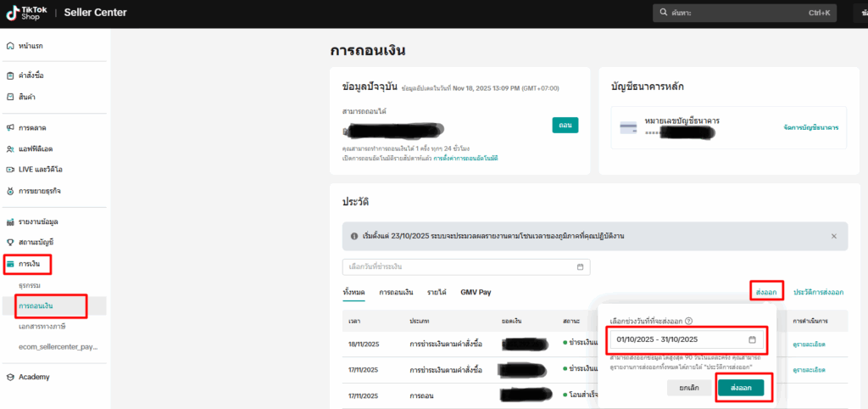Image resolution: width=868 pixels, height=409 pixels.
Task: Click the calendar icon in export date range
Action: [752, 339]
